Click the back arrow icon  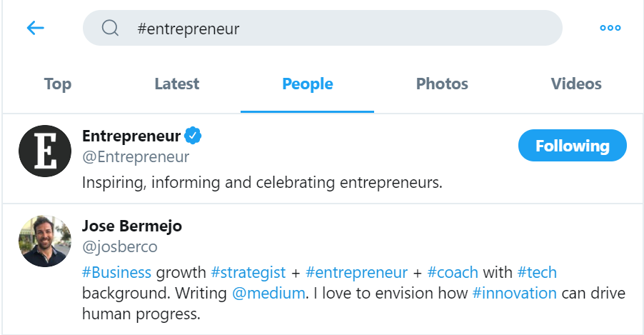(x=35, y=28)
